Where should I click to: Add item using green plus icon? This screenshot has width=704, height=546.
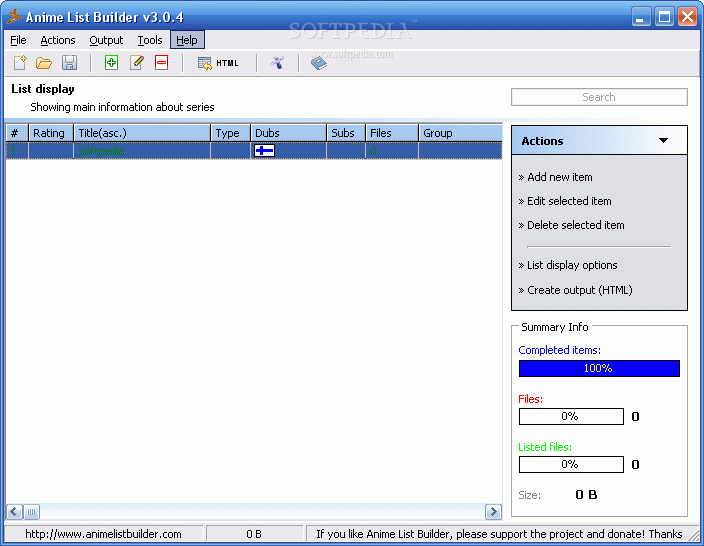pos(111,62)
